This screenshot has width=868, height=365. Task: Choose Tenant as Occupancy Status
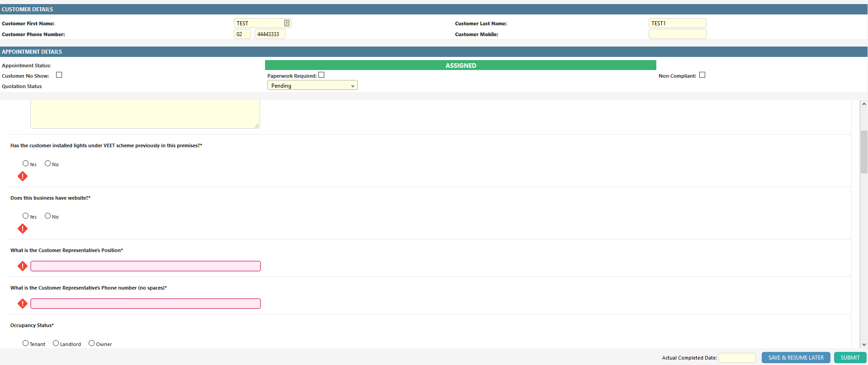pos(26,343)
